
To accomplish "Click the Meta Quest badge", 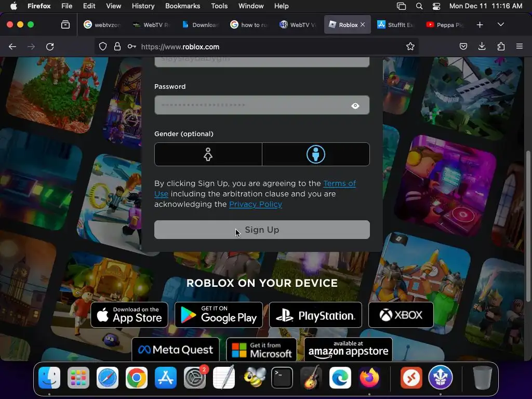I will (176, 350).
